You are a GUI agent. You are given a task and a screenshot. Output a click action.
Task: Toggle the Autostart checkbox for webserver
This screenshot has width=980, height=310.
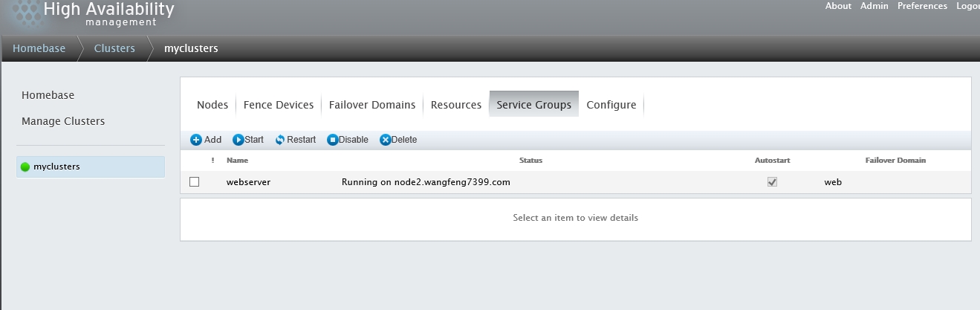pyautogui.click(x=772, y=181)
